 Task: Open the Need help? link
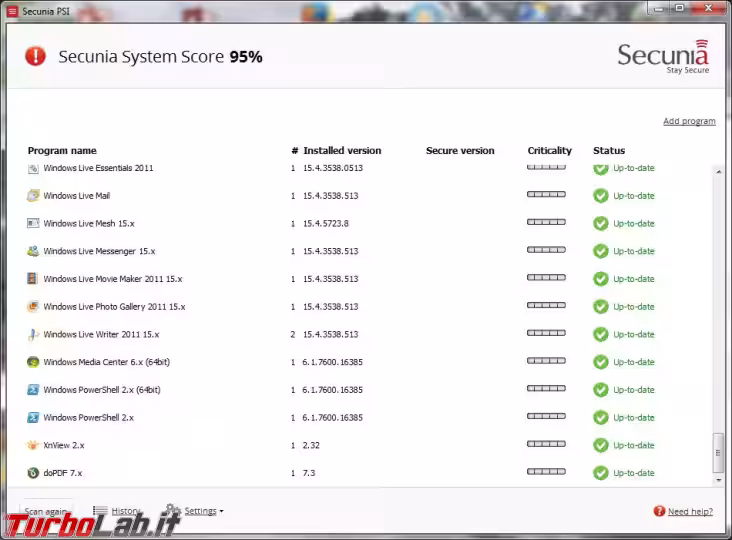point(689,512)
